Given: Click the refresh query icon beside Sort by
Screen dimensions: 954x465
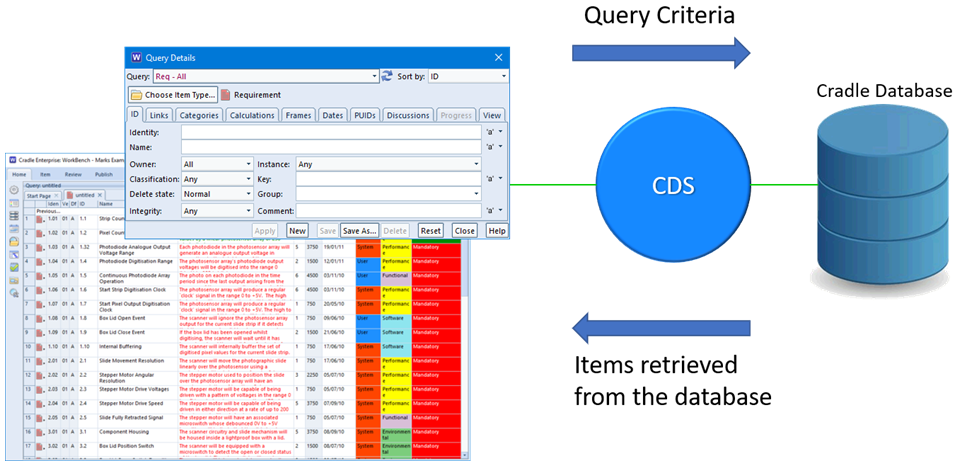Looking at the screenshot, I should pos(387,76).
